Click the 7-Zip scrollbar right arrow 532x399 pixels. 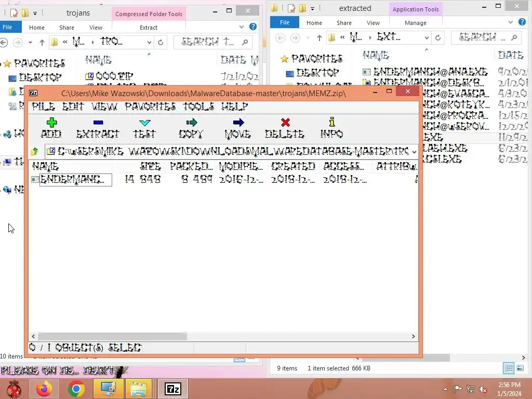[413, 336]
